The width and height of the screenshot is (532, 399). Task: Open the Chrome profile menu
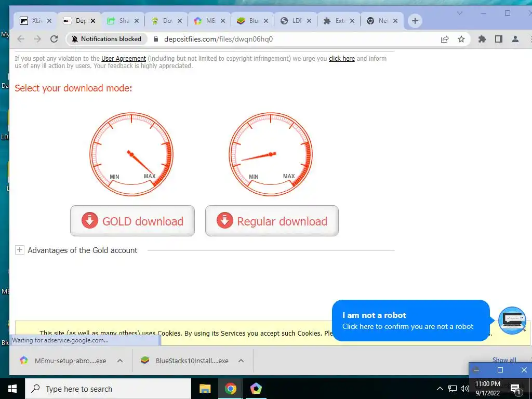[515, 39]
